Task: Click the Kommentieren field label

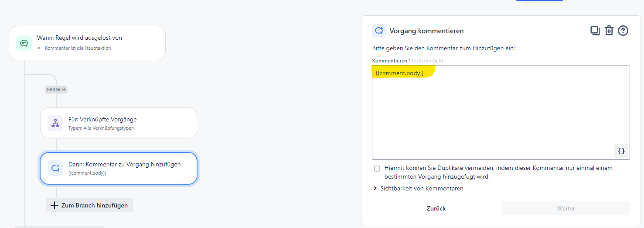Action: tap(390, 60)
